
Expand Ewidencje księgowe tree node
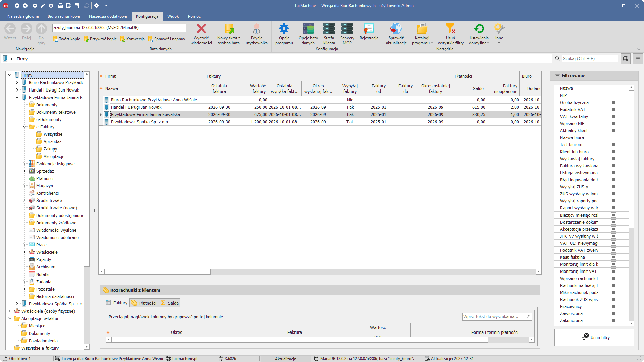[24, 164]
